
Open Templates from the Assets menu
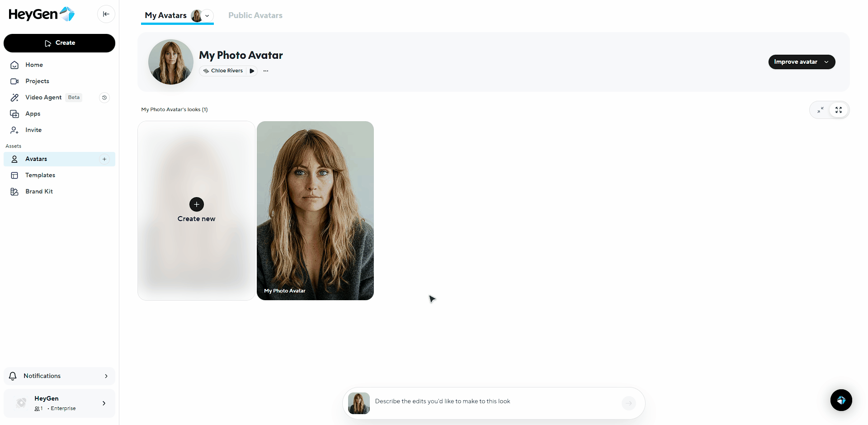click(x=40, y=175)
